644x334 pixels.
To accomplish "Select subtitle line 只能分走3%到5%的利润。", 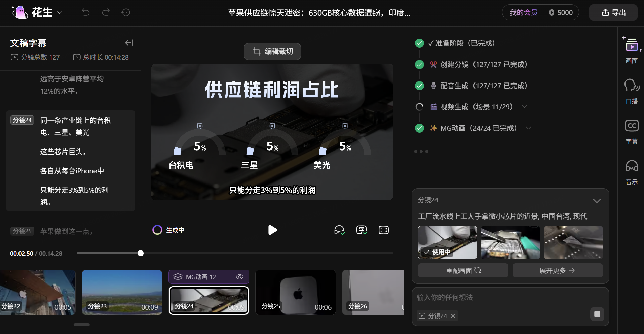I will pyautogui.click(x=74, y=196).
